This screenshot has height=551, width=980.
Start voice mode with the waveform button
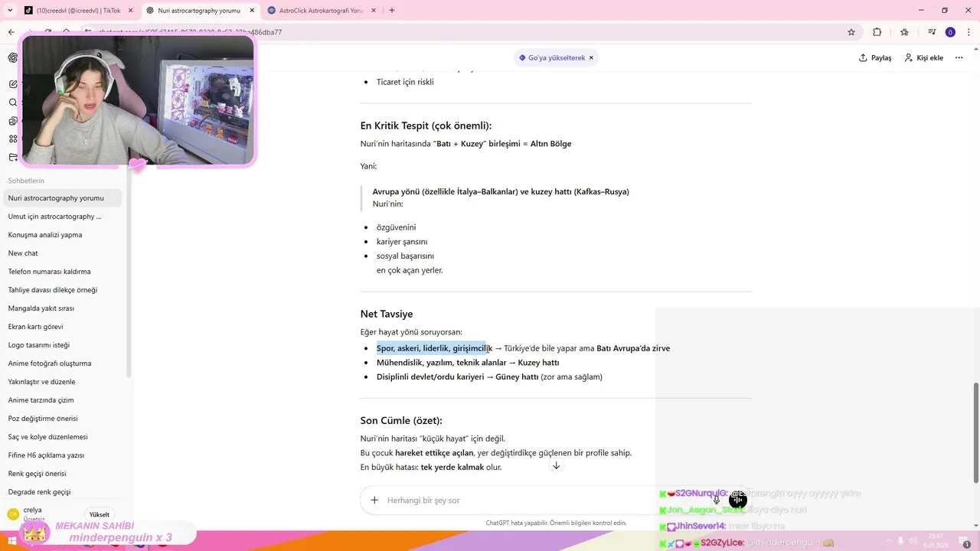coord(737,499)
